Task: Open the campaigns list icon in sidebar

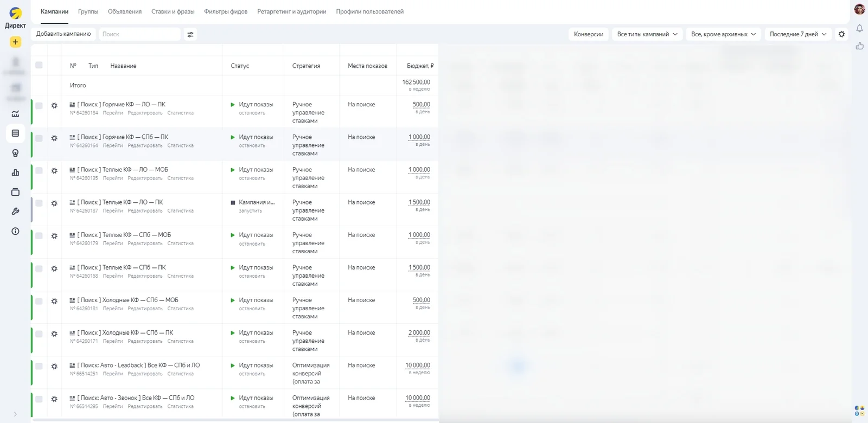Action: click(x=15, y=133)
